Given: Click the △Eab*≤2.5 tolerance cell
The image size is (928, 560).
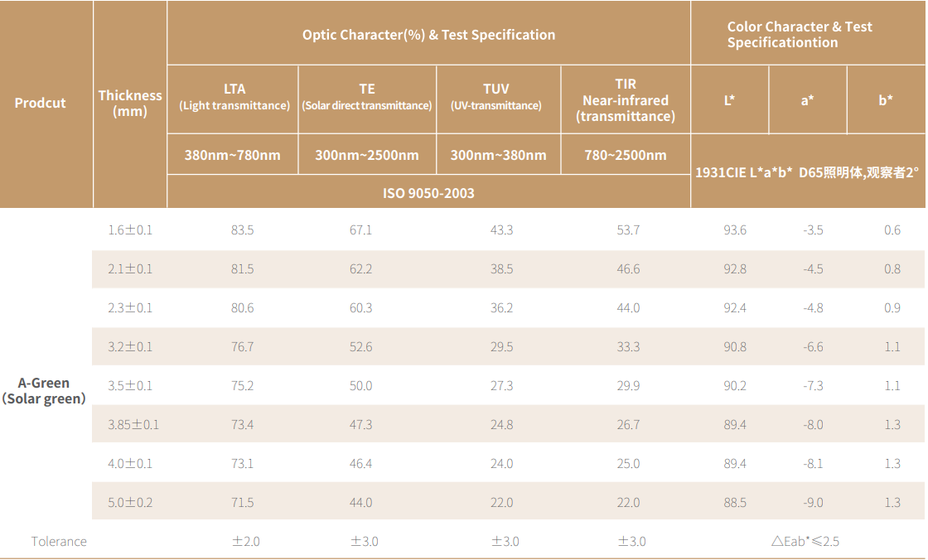Looking at the screenshot, I should click(805, 542).
